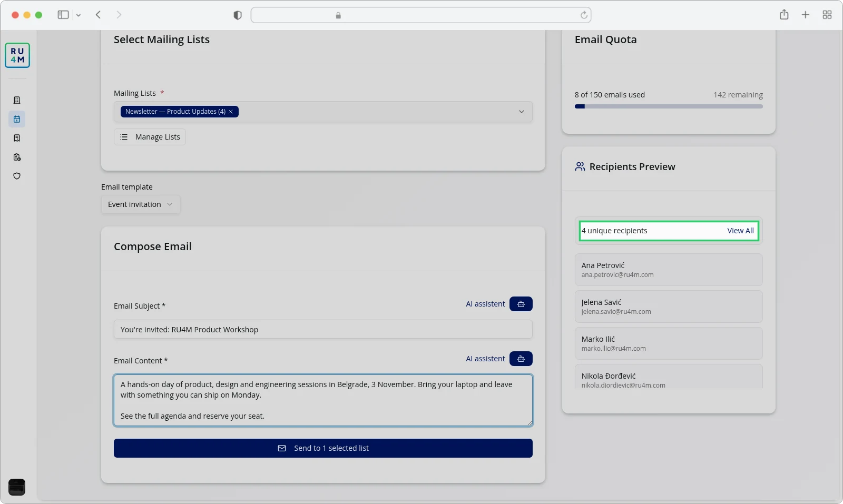The image size is (843, 504).
Task: Click the Manage Lists button
Action: 150,137
